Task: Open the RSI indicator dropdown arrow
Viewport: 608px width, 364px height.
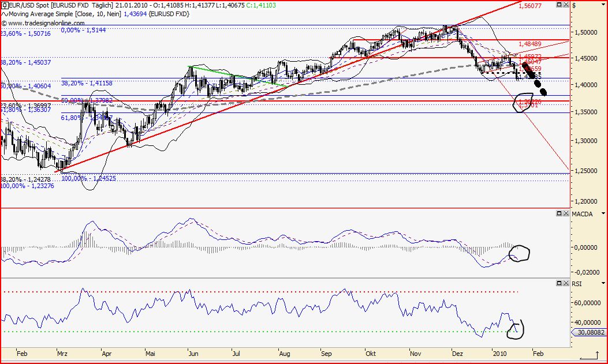Action: [x=603, y=283]
